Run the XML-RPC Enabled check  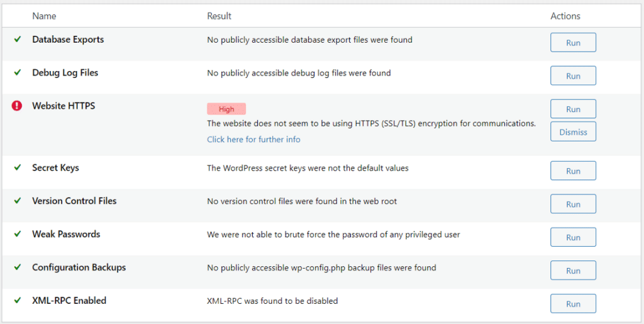pos(573,304)
